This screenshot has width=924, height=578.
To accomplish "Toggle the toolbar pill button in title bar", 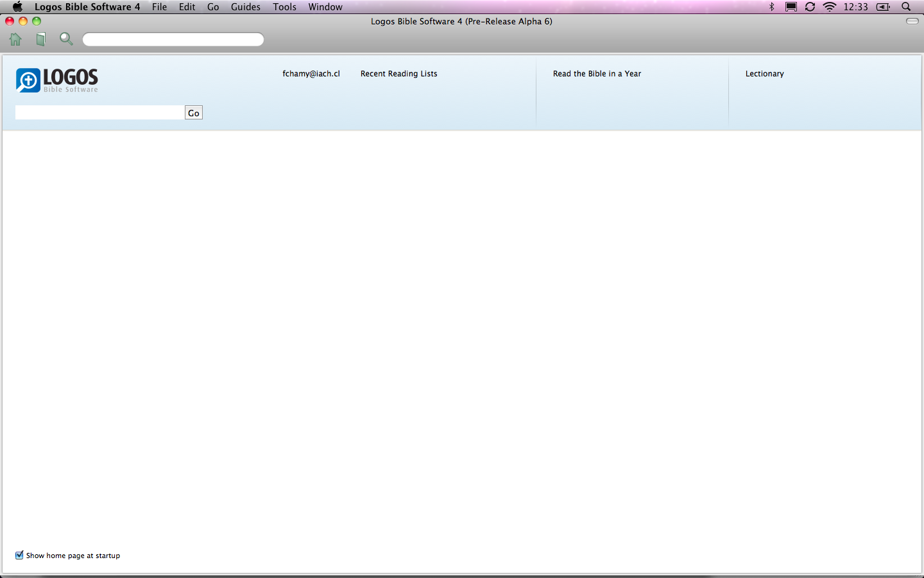I will tap(912, 21).
